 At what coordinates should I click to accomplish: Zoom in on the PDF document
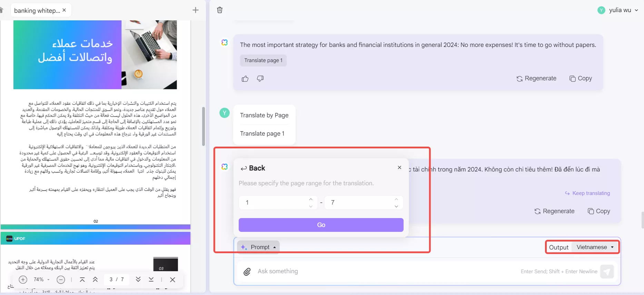click(23, 279)
